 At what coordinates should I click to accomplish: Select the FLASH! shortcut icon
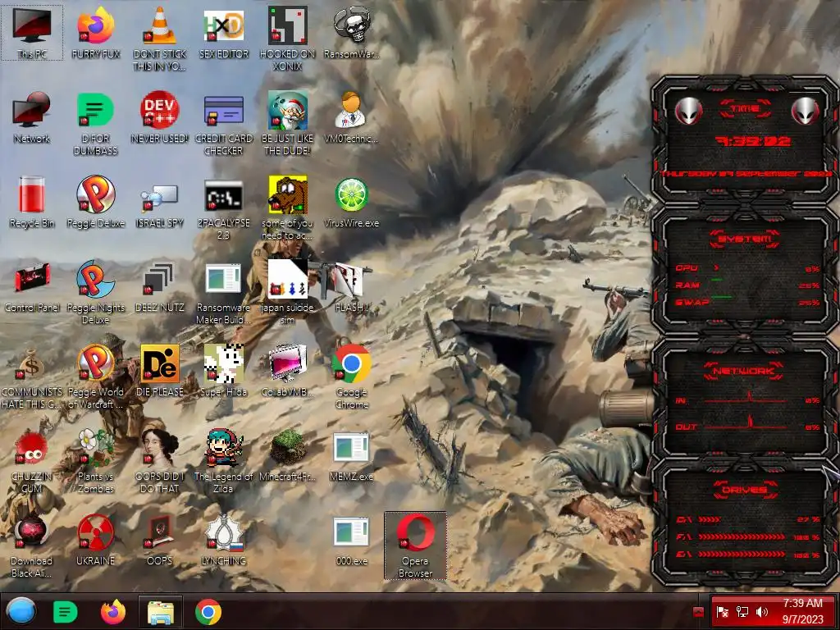click(x=351, y=287)
